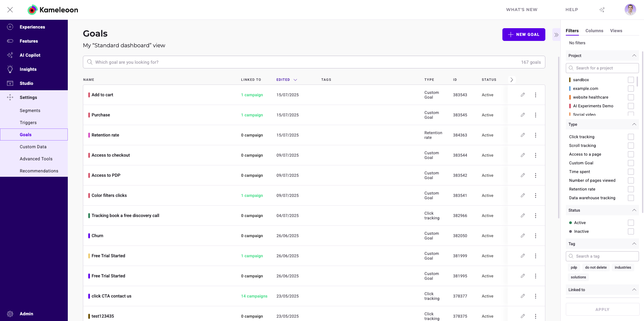644x321 pixels.
Task: Open more options for Tracking book a free discovery call
Action: point(535,216)
